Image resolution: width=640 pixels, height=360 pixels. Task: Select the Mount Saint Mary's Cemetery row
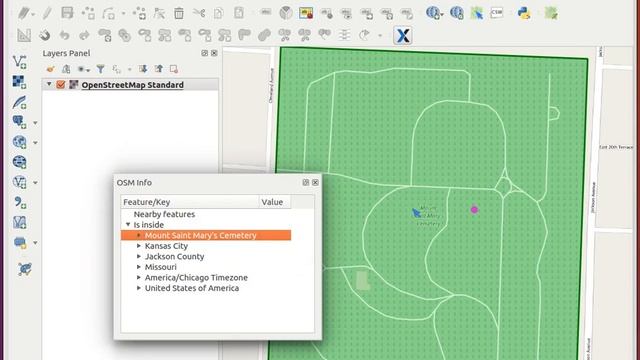[206, 235]
